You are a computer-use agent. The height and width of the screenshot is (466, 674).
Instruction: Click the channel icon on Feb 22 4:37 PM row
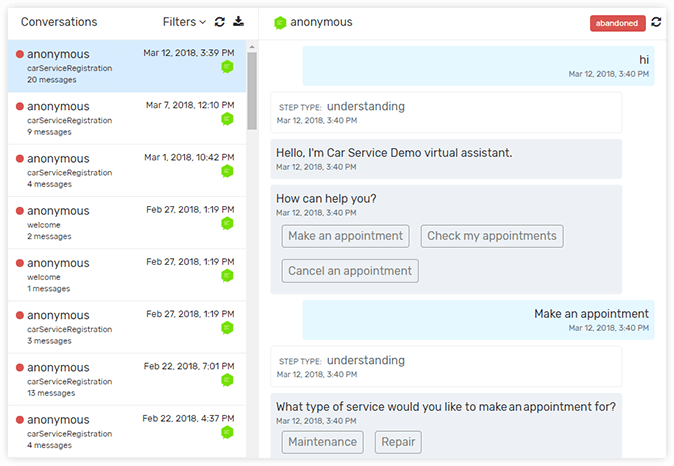(227, 432)
